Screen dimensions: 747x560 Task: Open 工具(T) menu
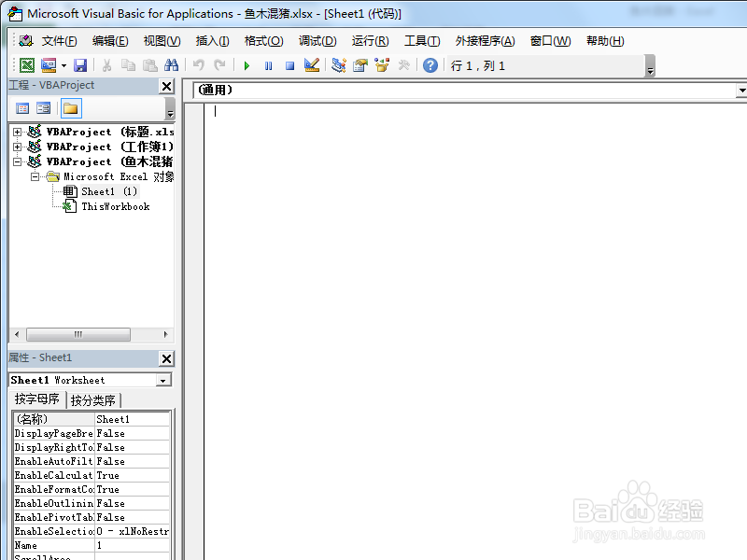click(x=422, y=41)
